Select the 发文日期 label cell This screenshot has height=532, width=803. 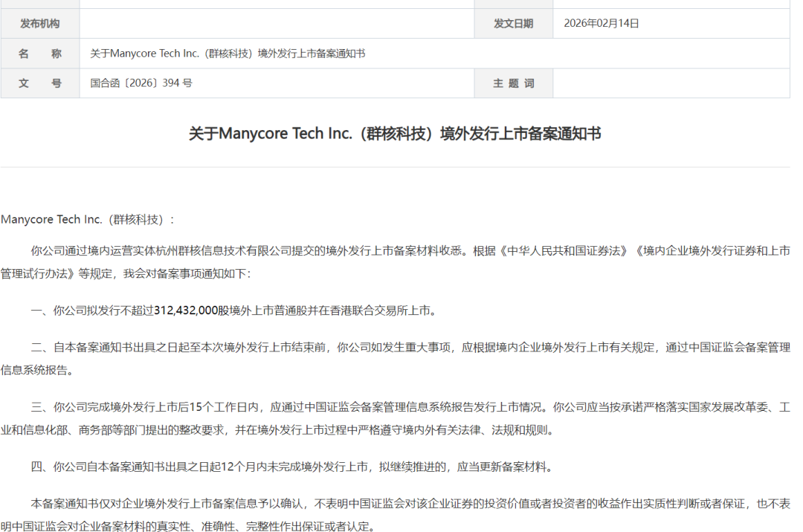coord(513,23)
